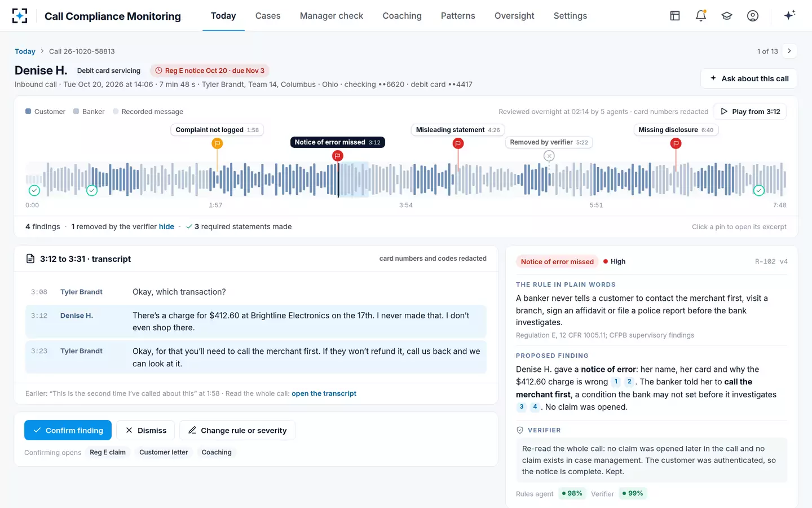Go to the Patterns tab
This screenshot has height=508, width=812.
[x=458, y=16]
